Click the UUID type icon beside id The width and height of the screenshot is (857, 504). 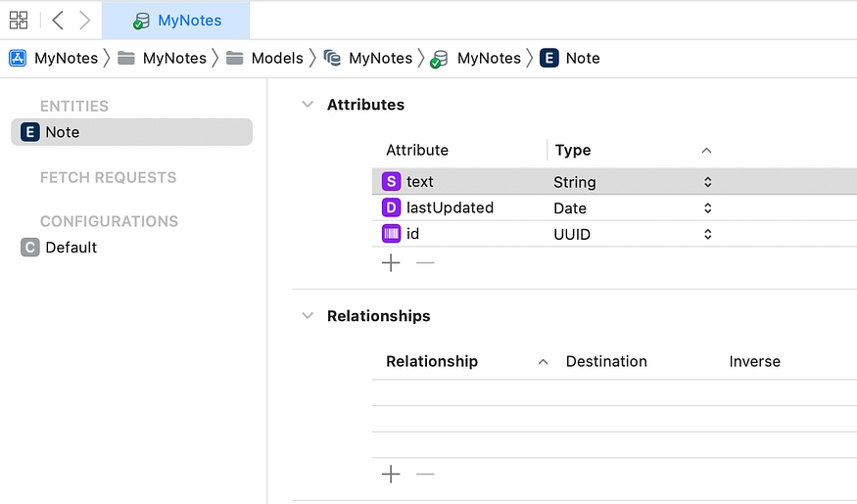pos(392,235)
